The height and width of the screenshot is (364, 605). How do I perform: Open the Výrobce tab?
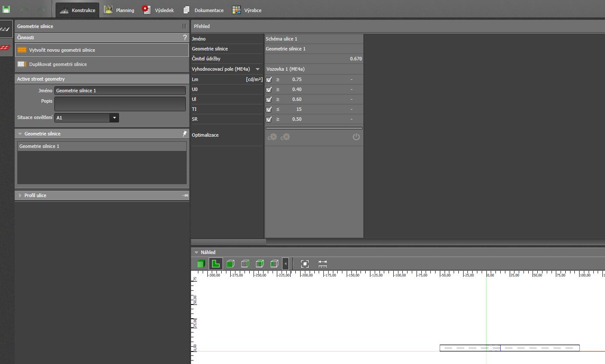247,10
